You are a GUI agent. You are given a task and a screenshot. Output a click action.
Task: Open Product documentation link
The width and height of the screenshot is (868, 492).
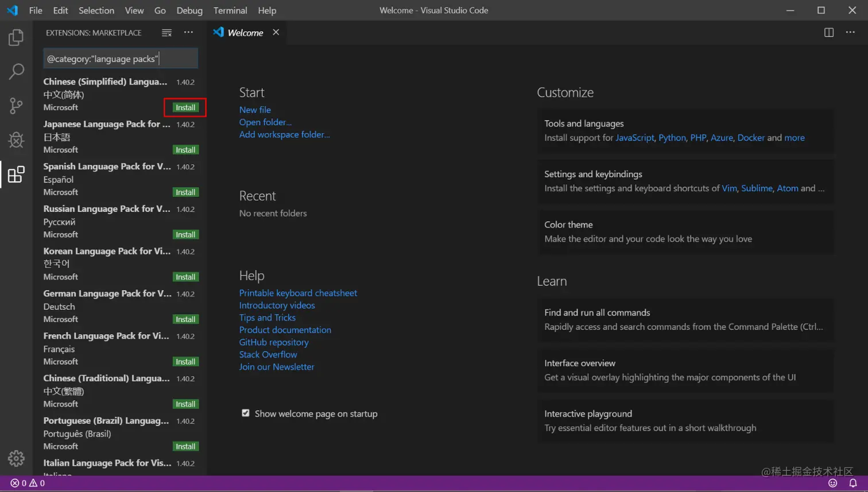coord(285,330)
